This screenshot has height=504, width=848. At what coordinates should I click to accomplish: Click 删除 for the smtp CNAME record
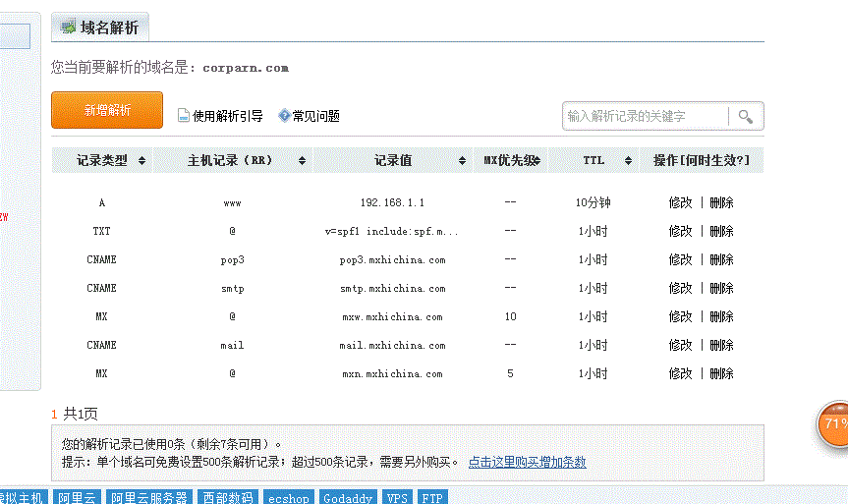(x=721, y=288)
